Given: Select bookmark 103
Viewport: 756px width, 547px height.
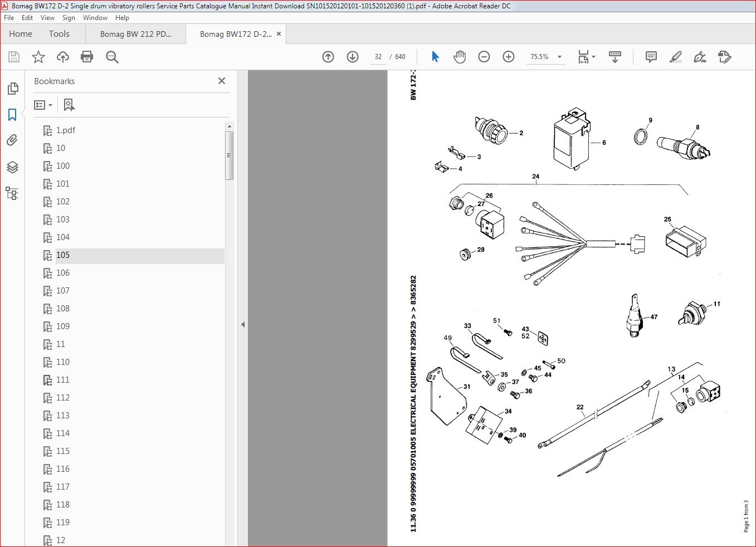Looking at the screenshot, I should (63, 219).
